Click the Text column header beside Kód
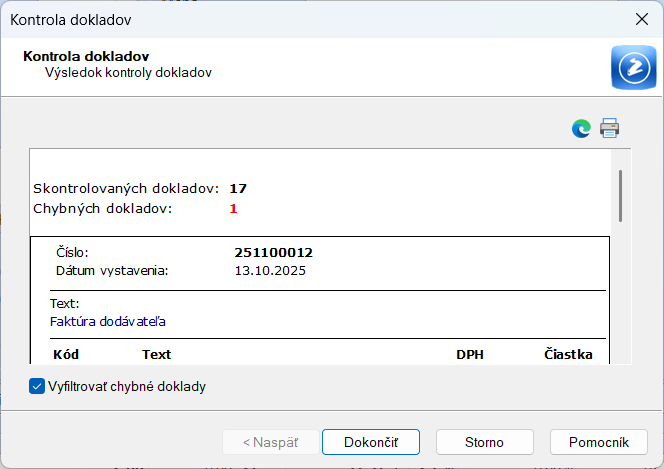 157,354
